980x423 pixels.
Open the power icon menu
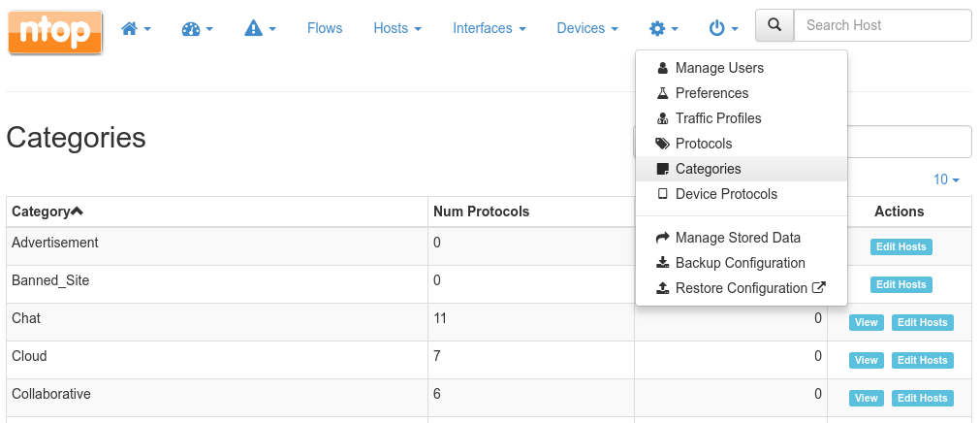pyautogui.click(x=724, y=28)
